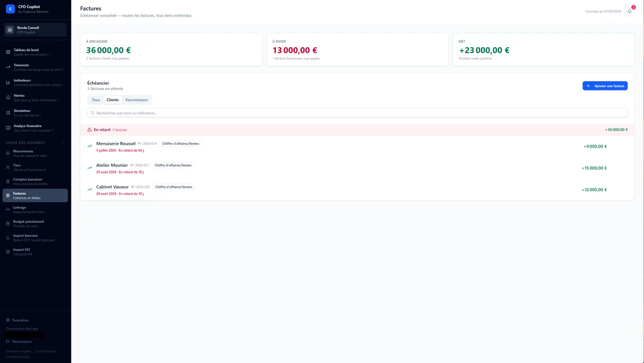
Task: Open the Tableau de bord grid icon
Action: click(x=8, y=52)
